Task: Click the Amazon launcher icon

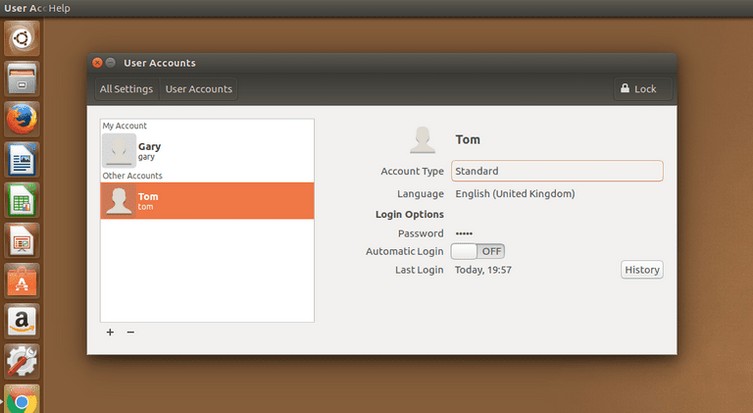Action: [x=22, y=321]
